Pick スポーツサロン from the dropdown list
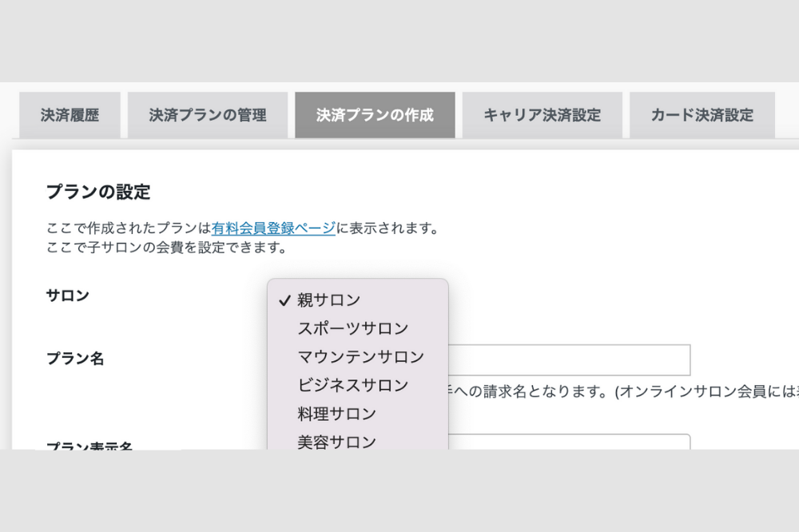This screenshot has width=799, height=532. click(x=353, y=328)
